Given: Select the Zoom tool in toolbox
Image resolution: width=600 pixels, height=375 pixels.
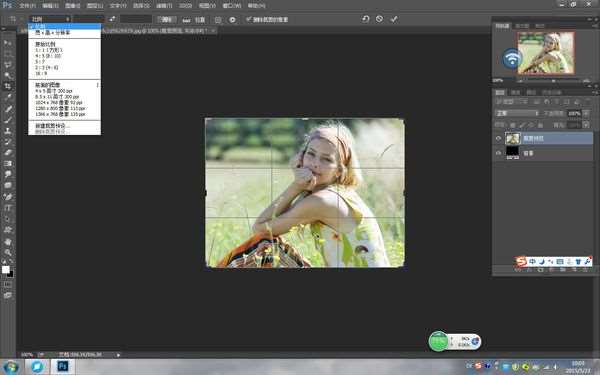Looking at the screenshot, I should tap(8, 253).
